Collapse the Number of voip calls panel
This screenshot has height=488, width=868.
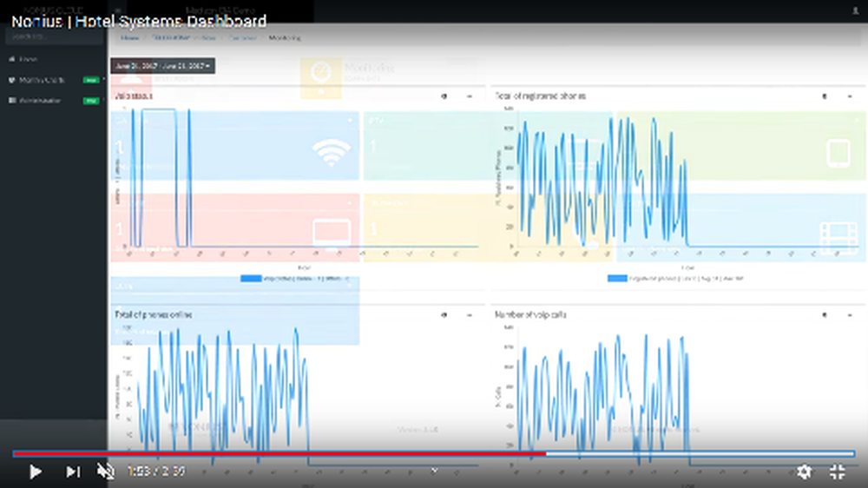tap(850, 315)
